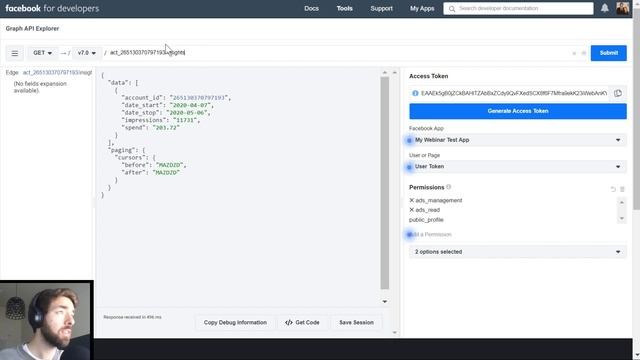The height and width of the screenshot is (360, 640).
Task: Open the 2 options selected dropdown
Action: point(518,252)
